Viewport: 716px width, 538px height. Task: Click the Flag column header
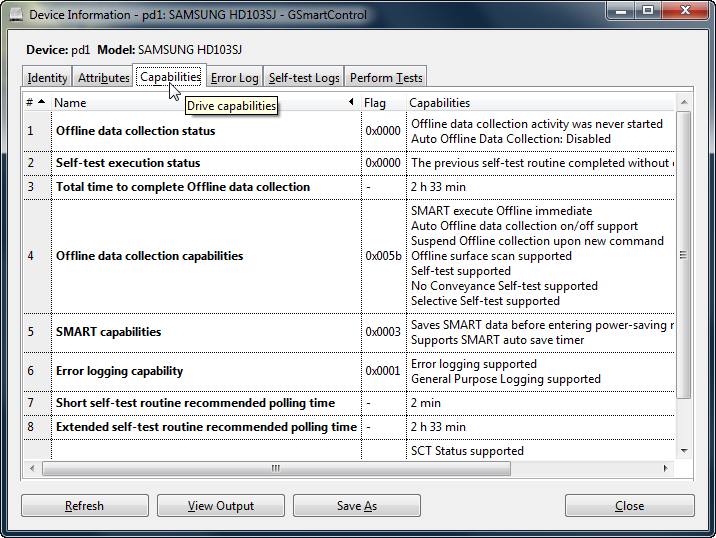(x=384, y=103)
